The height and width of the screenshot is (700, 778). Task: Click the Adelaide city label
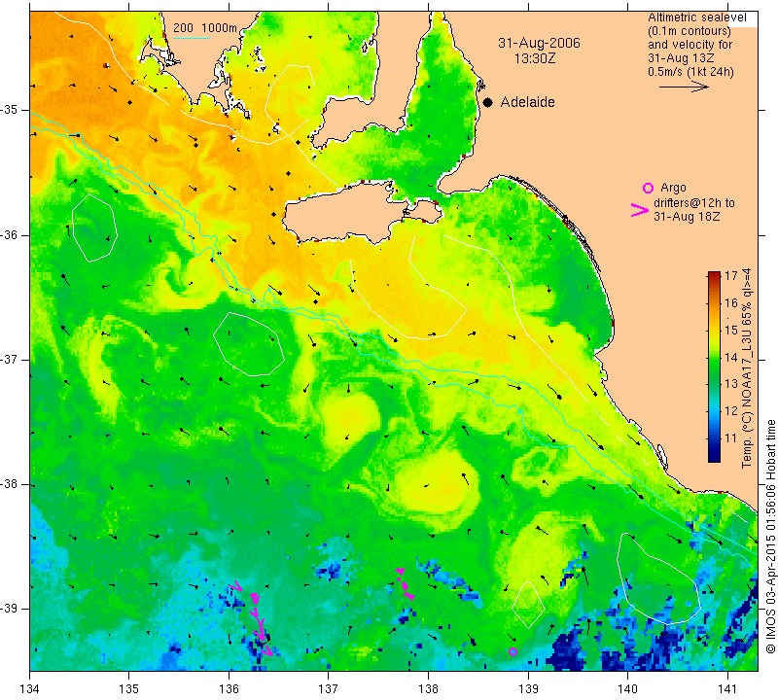point(527,102)
